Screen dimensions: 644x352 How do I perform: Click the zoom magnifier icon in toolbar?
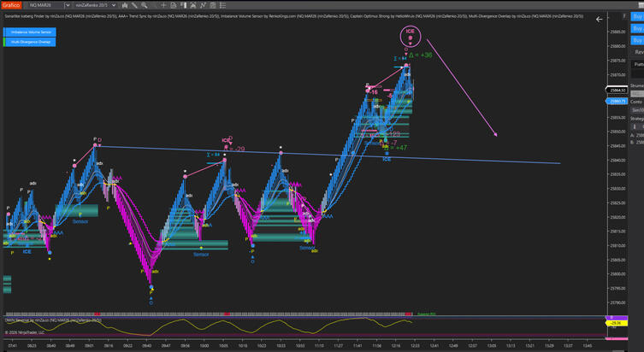point(144,5)
